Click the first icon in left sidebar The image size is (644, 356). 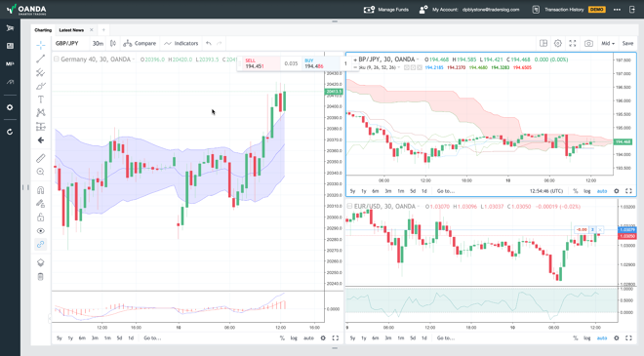tap(10, 28)
